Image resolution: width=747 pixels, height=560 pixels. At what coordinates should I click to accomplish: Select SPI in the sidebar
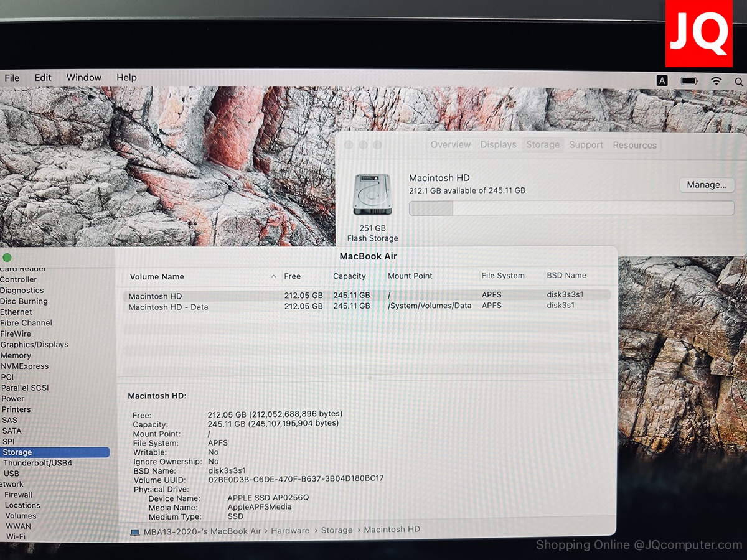coord(8,442)
